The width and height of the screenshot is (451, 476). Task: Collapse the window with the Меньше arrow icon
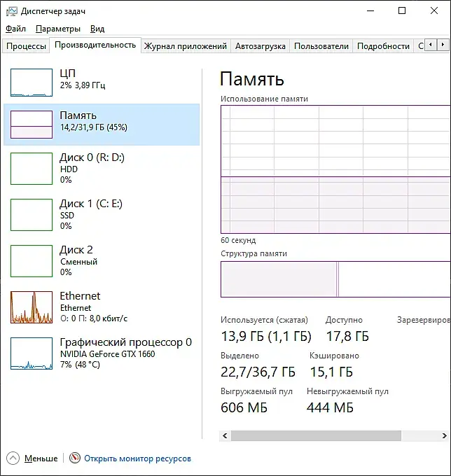[x=13, y=458]
